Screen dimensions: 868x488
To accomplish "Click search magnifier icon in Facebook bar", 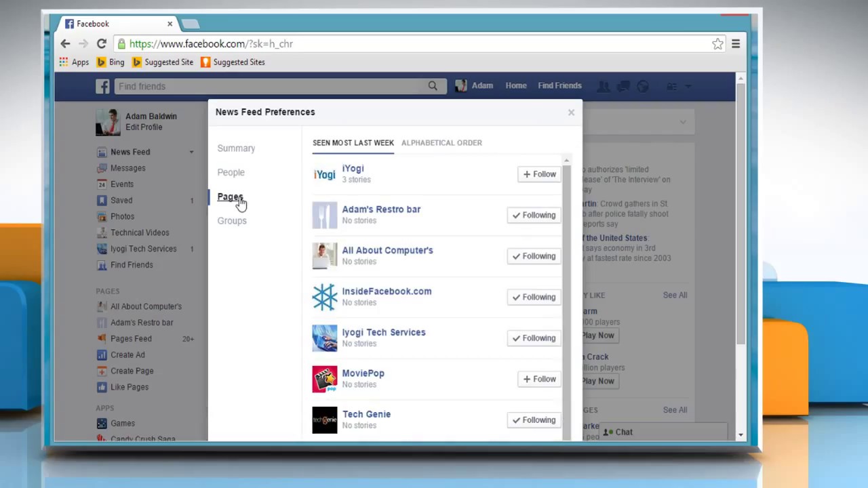I will [433, 86].
